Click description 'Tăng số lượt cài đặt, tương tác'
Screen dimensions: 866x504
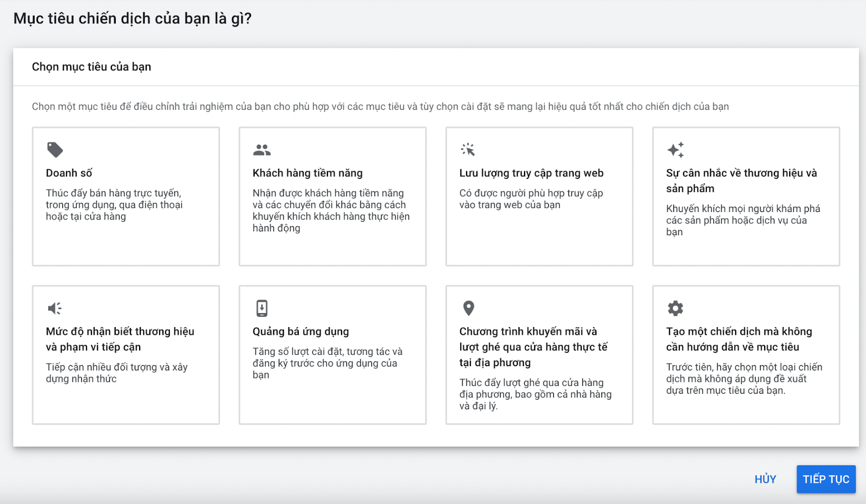pyautogui.click(x=328, y=363)
